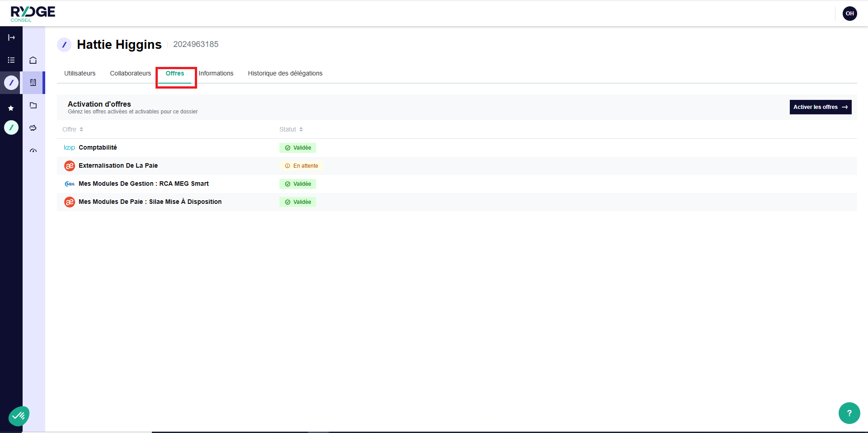868x433 pixels.
Task: Click the white round slash icon in dark sidebar
Action: (x=11, y=83)
